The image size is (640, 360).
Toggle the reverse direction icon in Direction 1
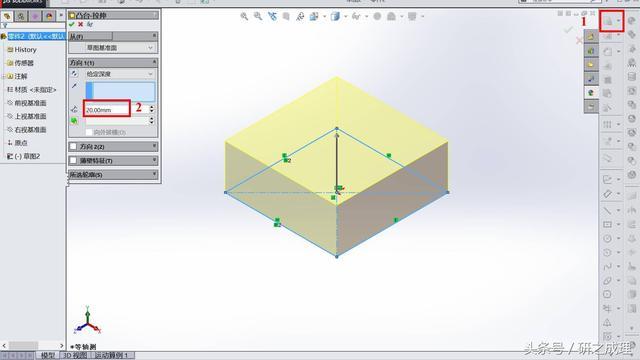point(74,74)
